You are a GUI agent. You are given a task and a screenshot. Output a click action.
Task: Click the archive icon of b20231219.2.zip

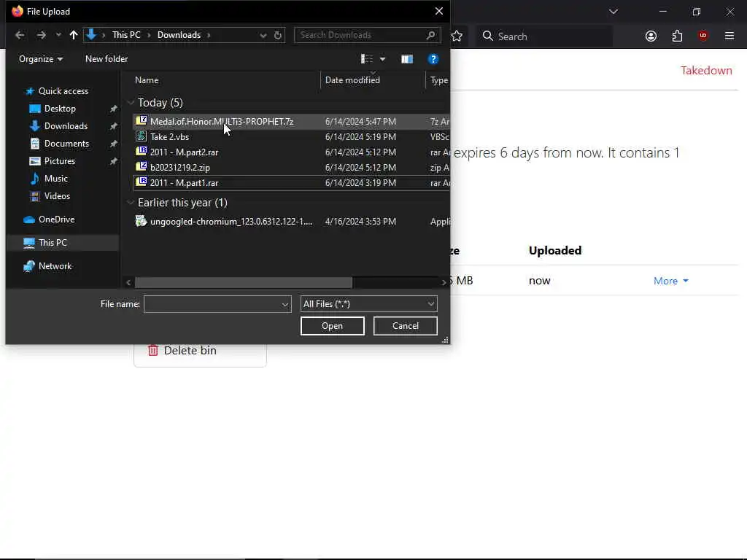pyautogui.click(x=141, y=167)
